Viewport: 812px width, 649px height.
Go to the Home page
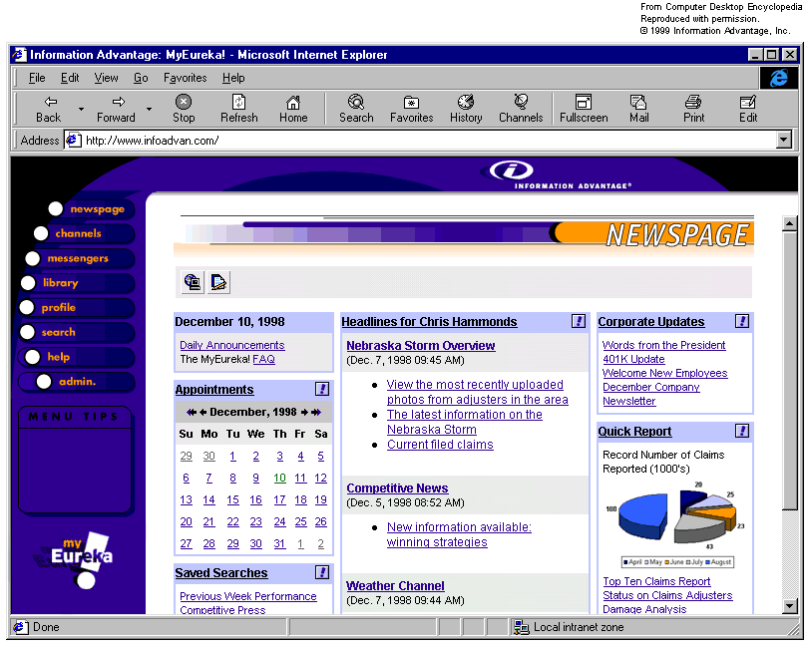pyautogui.click(x=293, y=110)
